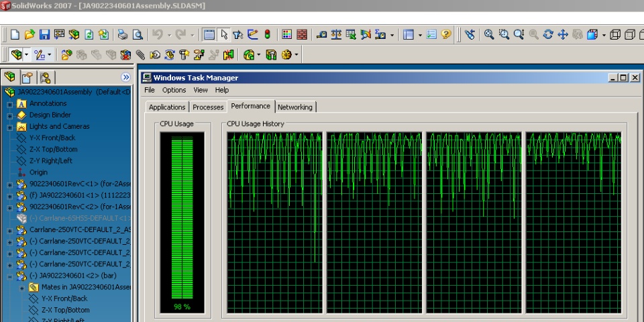644x322 pixels.
Task: Switch to the PropertyManager panel tab
Action: click(27, 77)
